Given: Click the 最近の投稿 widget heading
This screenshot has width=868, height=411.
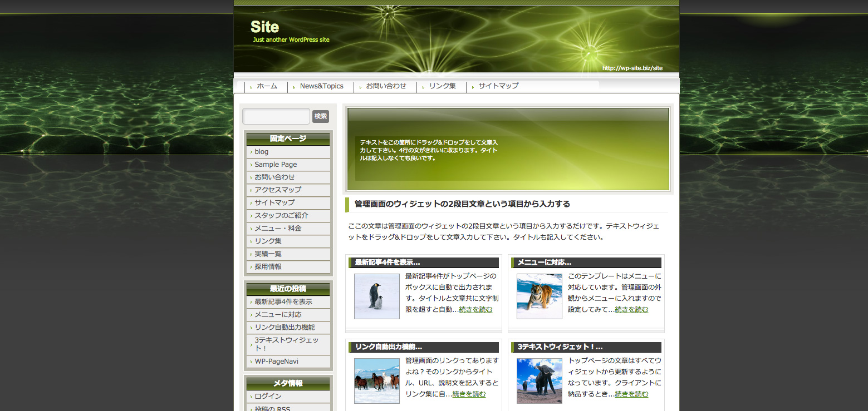Looking at the screenshot, I should 288,289.
